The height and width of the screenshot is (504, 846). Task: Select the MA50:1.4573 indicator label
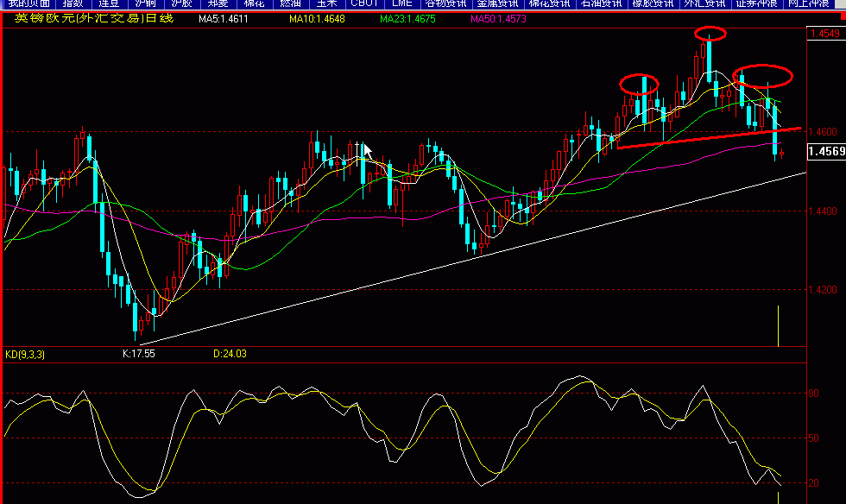pos(498,19)
